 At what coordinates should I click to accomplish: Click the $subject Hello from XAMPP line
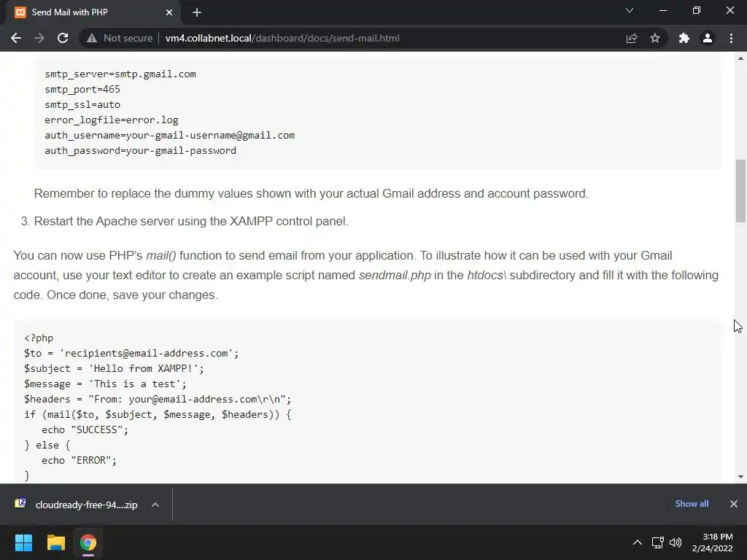coord(114,368)
